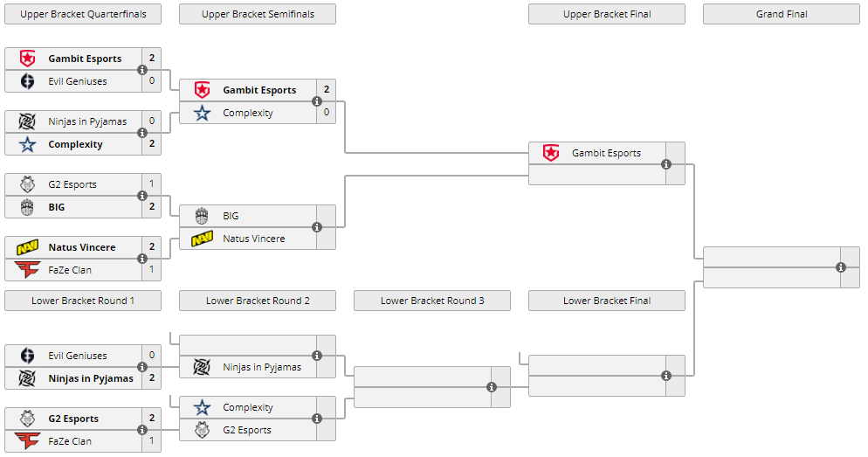Show info for Gambit vs Complexity semifinal
The width and height of the screenshot is (868, 457).
click(x=317, y=101)
